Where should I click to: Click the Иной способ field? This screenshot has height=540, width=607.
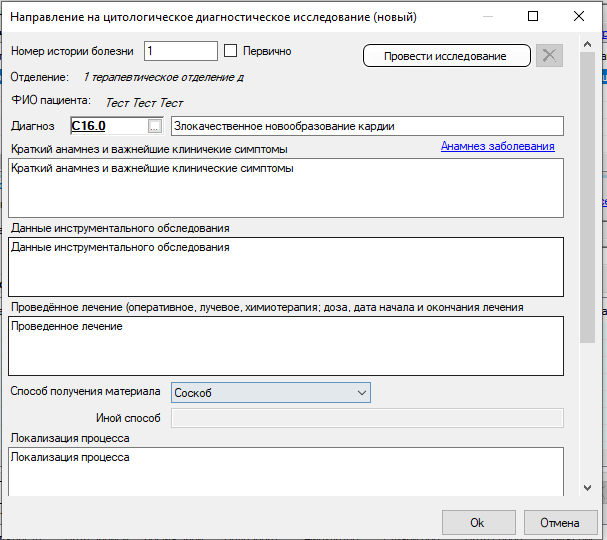367,418
